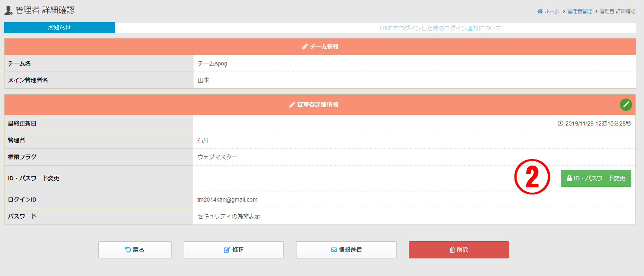Click the pencil icon beside 管理者詳細情報 title
Viewport: 644px width, 276px height.
coord(292,105)
